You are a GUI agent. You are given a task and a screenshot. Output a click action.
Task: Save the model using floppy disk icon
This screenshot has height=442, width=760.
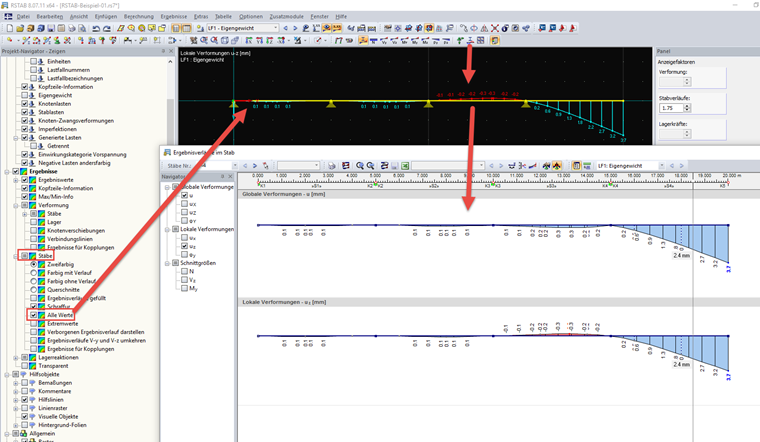click(51, 29)
